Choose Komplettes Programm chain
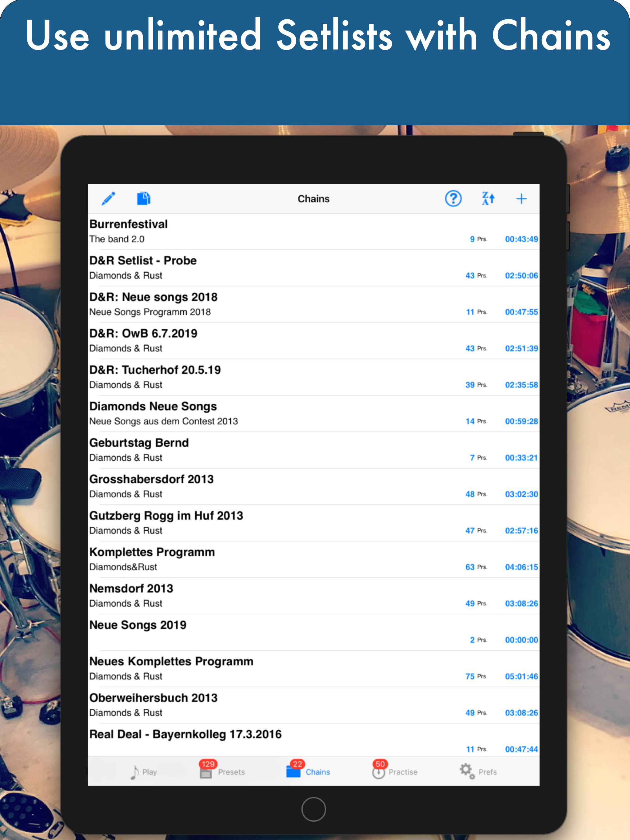Image resolution: width=630 pixels, height=840 pixels. tap(313, 559)
